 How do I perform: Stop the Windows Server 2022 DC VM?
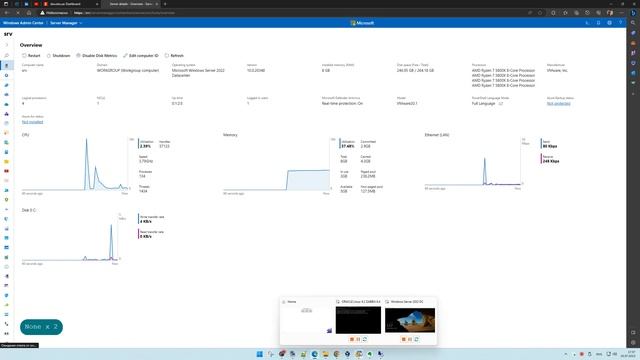click(404, 339)
